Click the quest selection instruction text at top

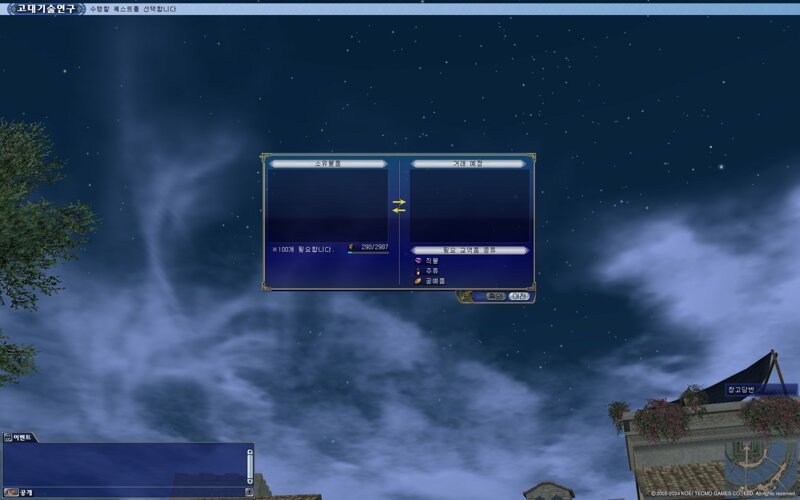coord(133,9)
